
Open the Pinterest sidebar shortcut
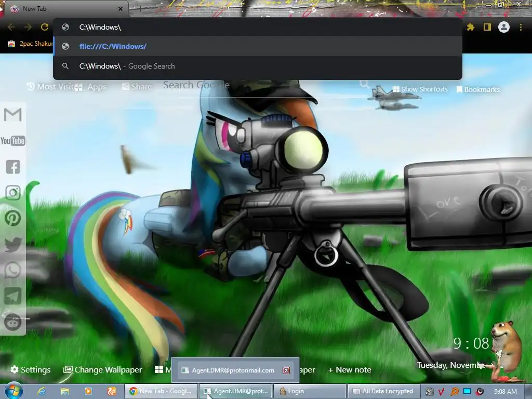(x=13, y=219)
